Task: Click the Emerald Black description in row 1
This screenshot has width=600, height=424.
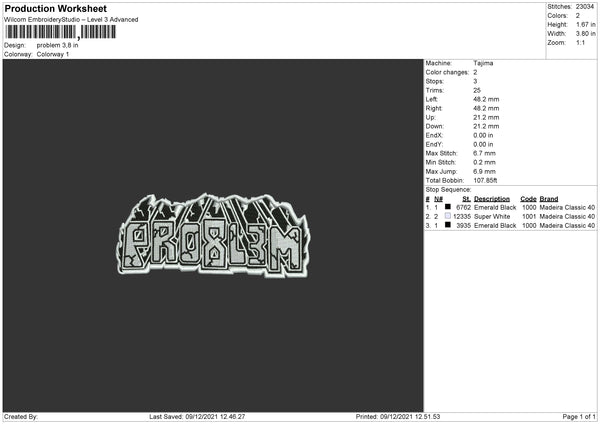Action: (495, 207)
